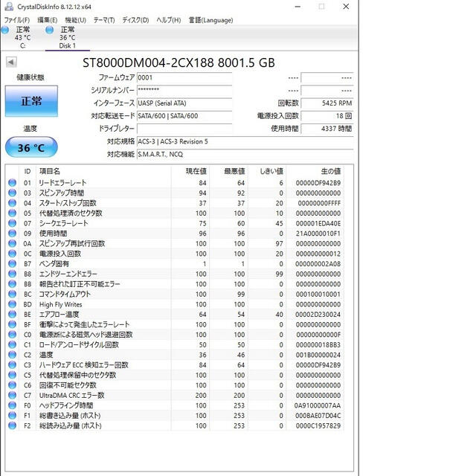Click status icon for 衝撃によって発生したエラーレート row

[x=12, y=324]
